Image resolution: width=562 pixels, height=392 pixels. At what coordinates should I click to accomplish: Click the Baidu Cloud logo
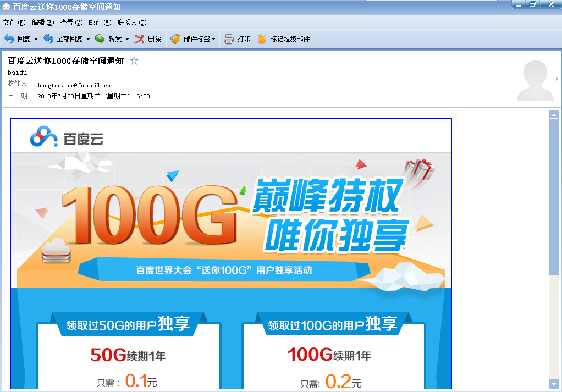point(67,136)
